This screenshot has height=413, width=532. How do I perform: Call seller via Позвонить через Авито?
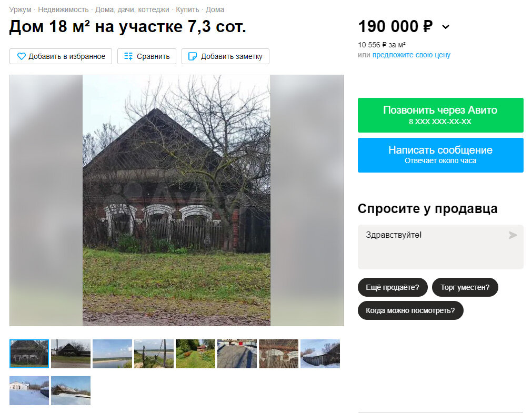(440, 115)
